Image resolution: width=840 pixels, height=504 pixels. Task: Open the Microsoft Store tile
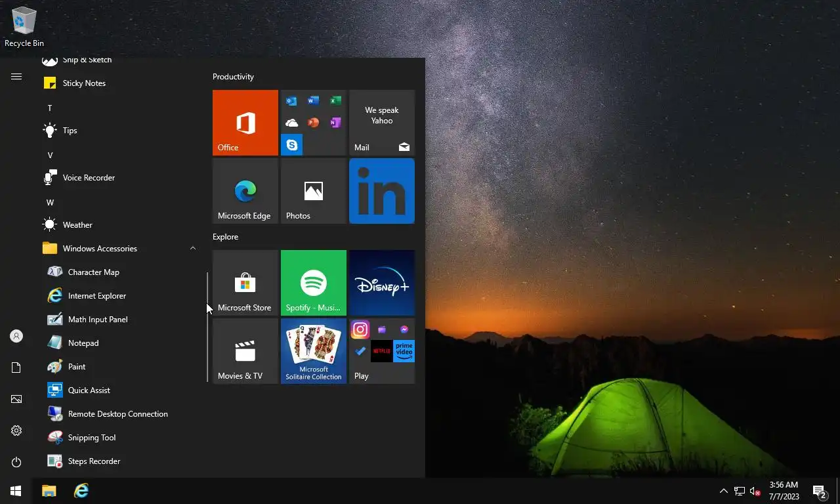pyautogui.click(x=245, y=283)
